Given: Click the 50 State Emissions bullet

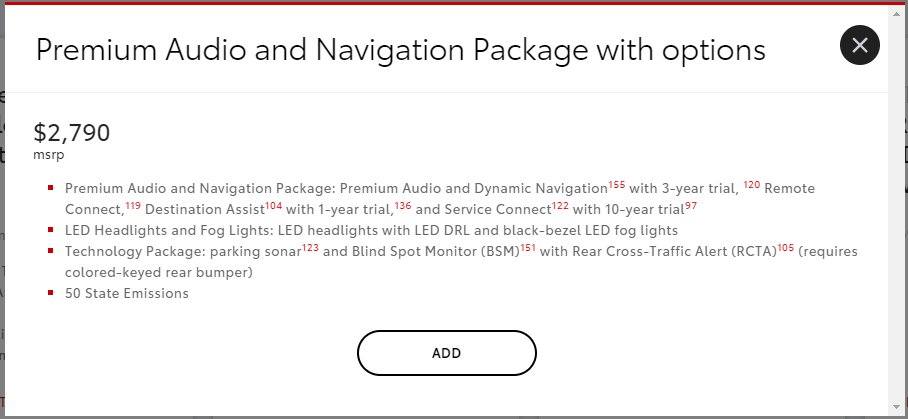Looking at the screenshot, I should (127, 293).
